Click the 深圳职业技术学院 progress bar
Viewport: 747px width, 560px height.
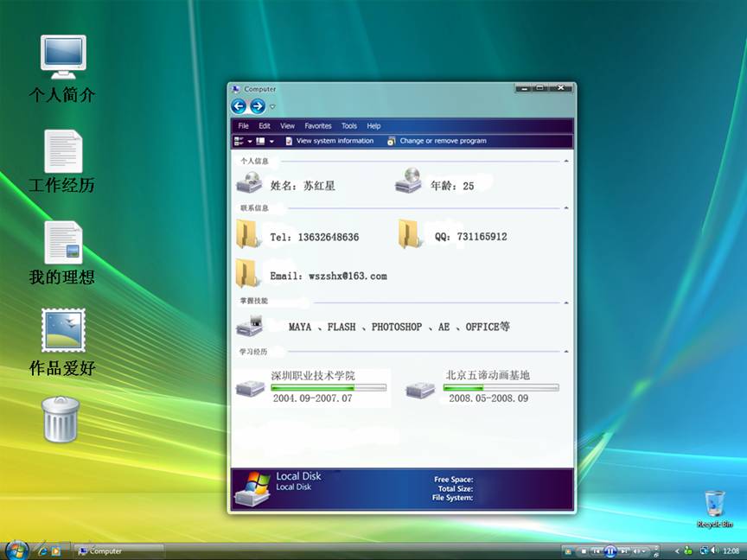coord(329,388)
